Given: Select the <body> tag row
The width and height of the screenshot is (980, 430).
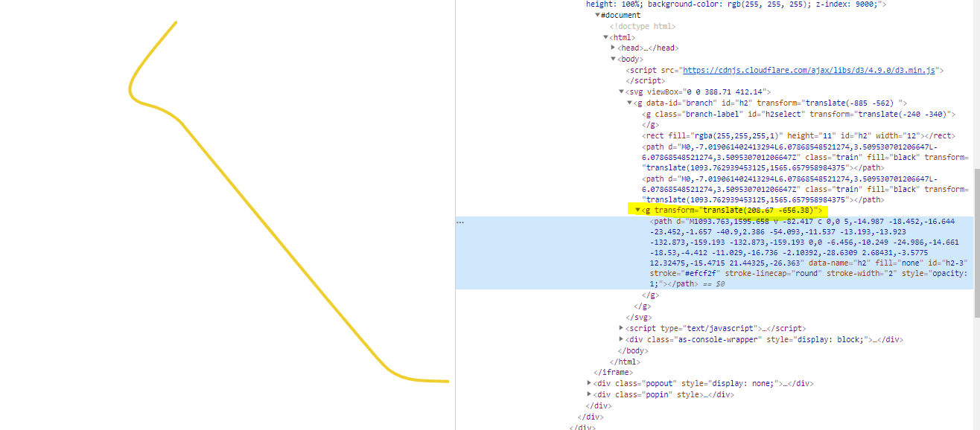Looking at the screenshot, I should tap(631, 59).
